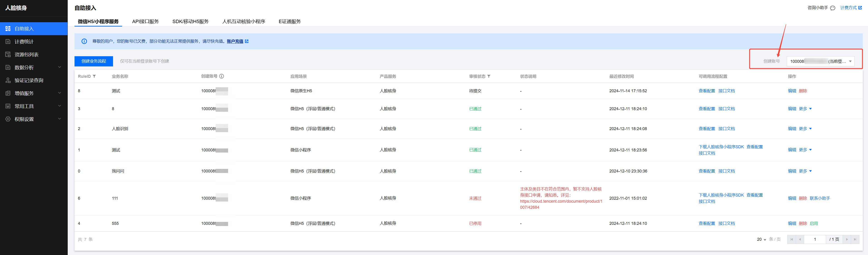Click the 未通过 status in 111 row
Viewport: 868px width, 255px height.
coord(475,198)
